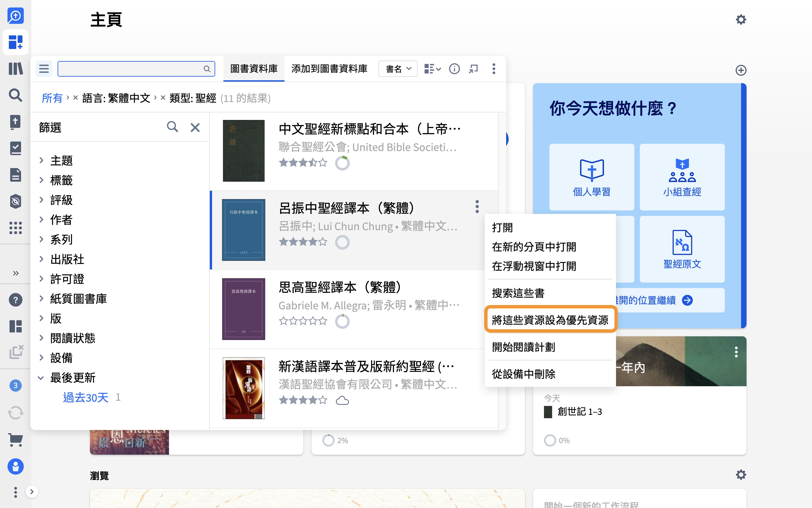This screenshot has width=812, height=508.
Task: Select the 過去30天 filter option
Action: [86, 398]
